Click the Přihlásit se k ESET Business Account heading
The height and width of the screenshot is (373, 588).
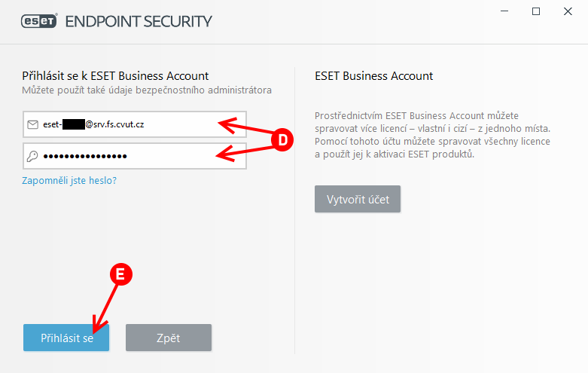click(115, 76)
